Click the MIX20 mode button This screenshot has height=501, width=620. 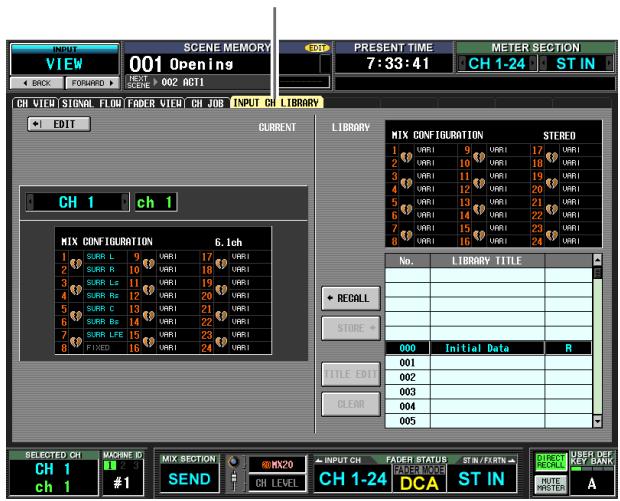tap(277, 464)
